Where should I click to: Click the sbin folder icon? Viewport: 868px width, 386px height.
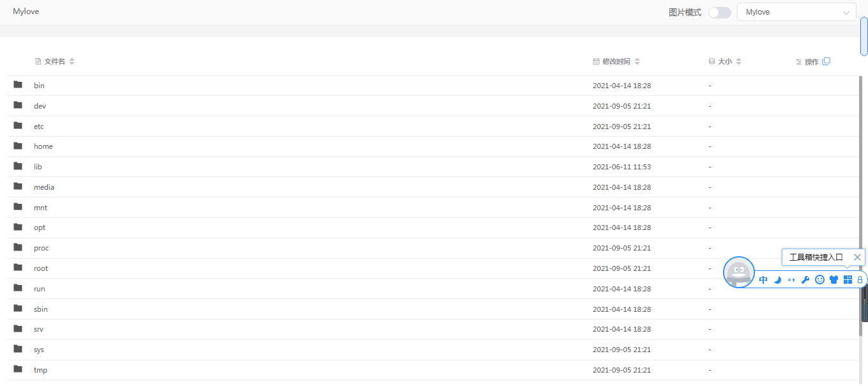click(18, 308)
